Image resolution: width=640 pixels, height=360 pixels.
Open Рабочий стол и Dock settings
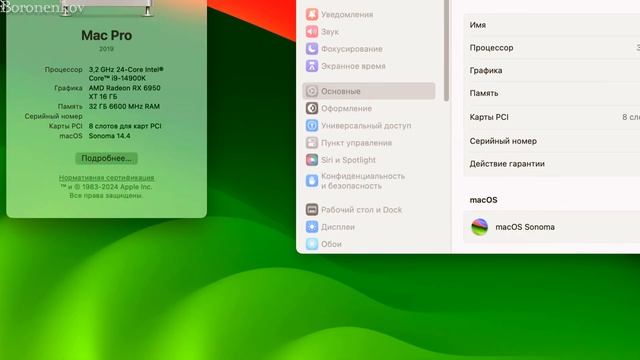(x=369, y=209)
